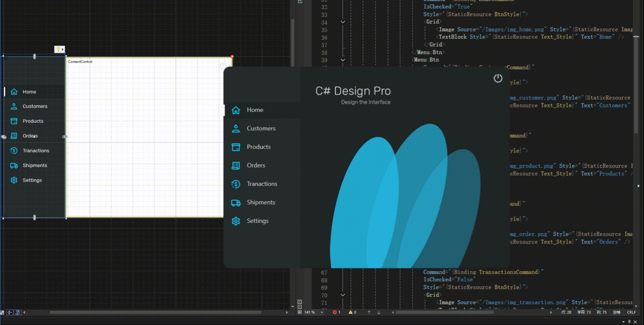644x325 pixels.
Task: Collapse the Menu:Btn block at line 39
Action: tap(343, 60)
